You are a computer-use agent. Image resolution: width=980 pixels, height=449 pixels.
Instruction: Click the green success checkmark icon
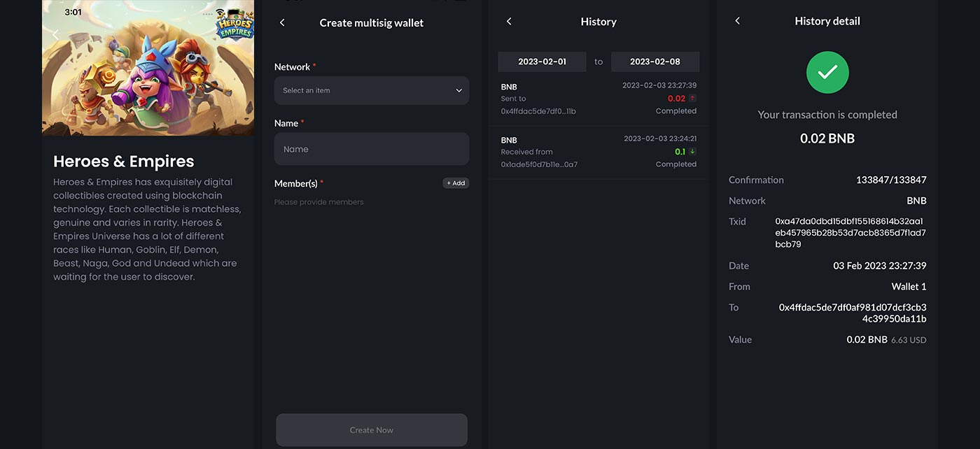click(x=827, y=72)
